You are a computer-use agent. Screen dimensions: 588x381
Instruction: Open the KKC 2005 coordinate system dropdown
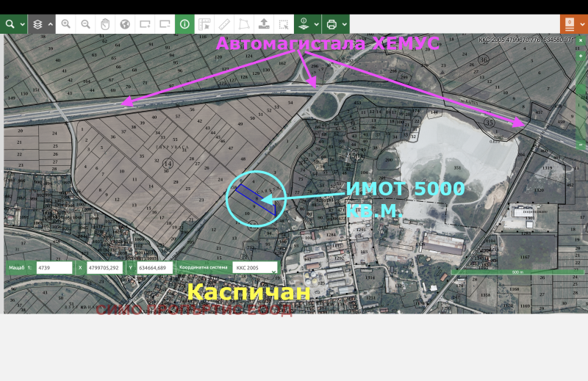coord(254,268)
